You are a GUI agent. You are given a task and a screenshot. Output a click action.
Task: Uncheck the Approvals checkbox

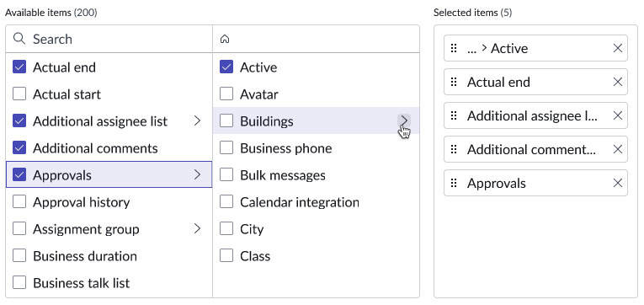click(x=19, y=174)
